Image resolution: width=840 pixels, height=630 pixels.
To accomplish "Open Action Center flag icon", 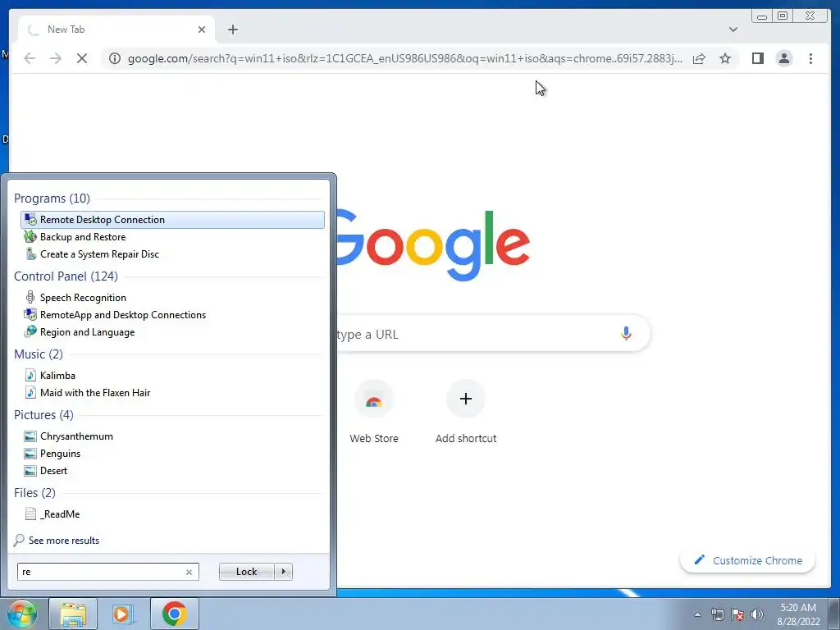I will coord(737,614).
